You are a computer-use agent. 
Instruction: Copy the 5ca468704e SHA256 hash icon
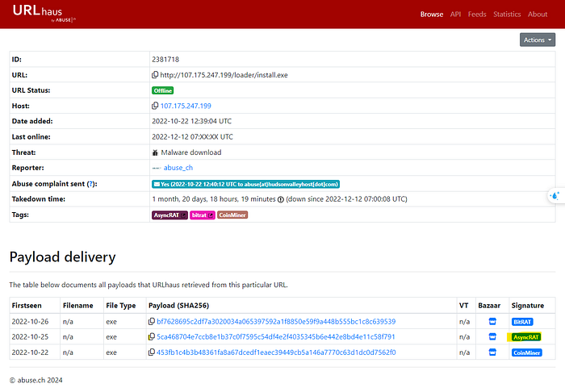click(152, 337)
